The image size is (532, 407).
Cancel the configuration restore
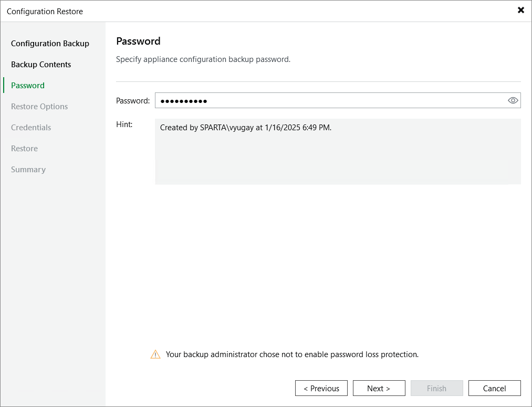(x=494, y=388)
